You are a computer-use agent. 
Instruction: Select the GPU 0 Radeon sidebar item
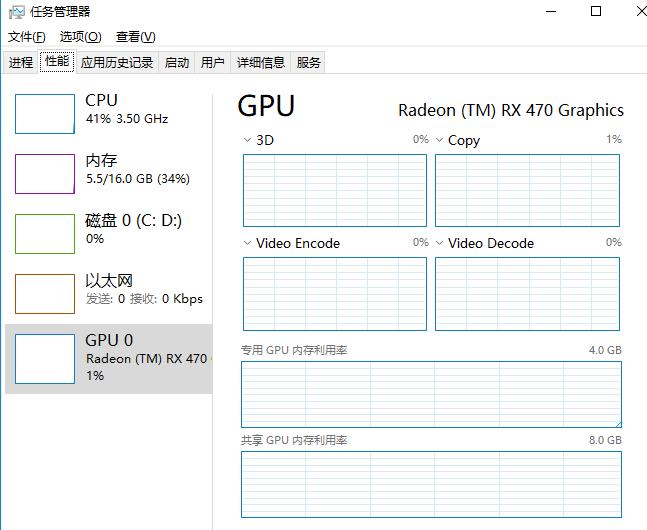pyautogui.click(x=109, y=359)
